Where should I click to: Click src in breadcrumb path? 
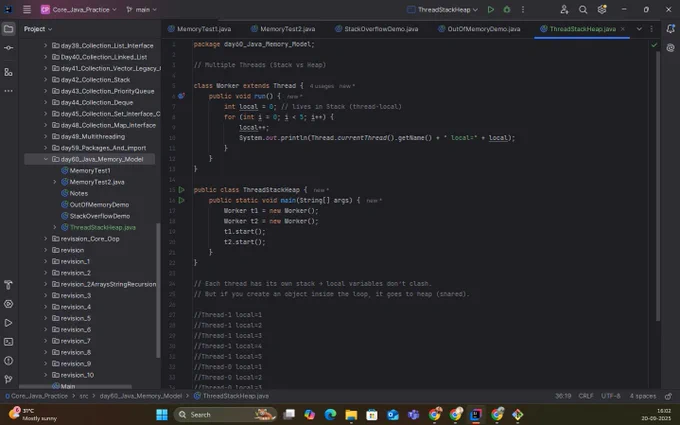coord(84,396)
